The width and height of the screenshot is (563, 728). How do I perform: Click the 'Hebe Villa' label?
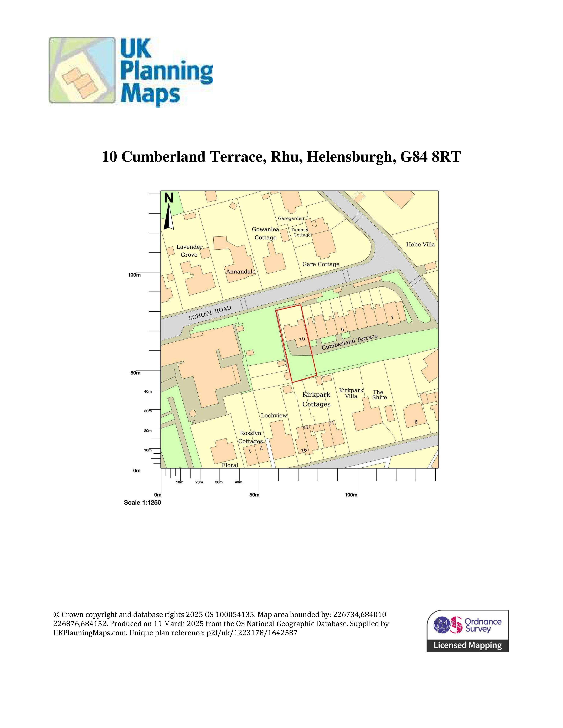point(421,245)
